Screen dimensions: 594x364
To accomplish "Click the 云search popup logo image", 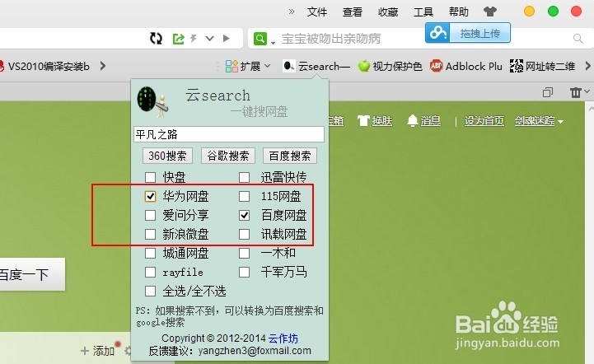I will coord(152,101).
